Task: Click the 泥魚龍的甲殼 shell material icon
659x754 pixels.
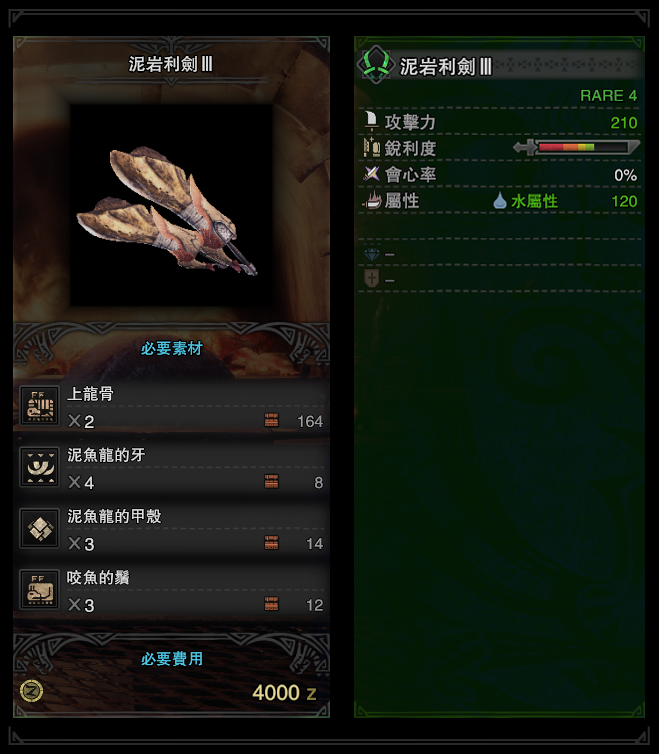Action: 40,528
